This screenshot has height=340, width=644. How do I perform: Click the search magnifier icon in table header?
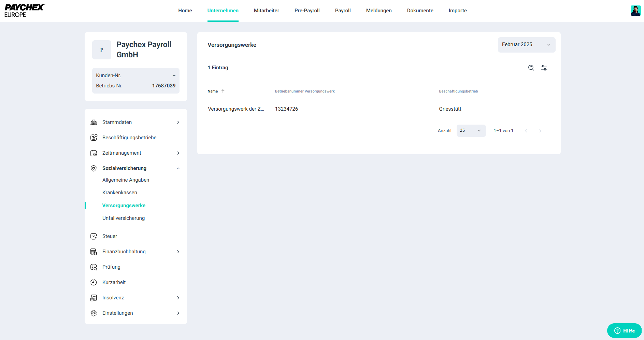tap(531, 68)
